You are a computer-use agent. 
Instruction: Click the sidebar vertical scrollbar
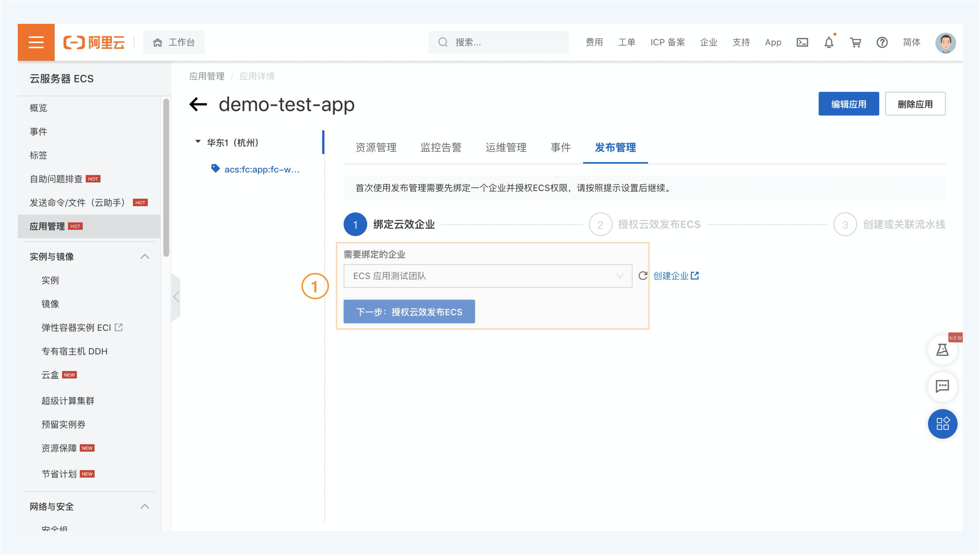coord(166,178)
